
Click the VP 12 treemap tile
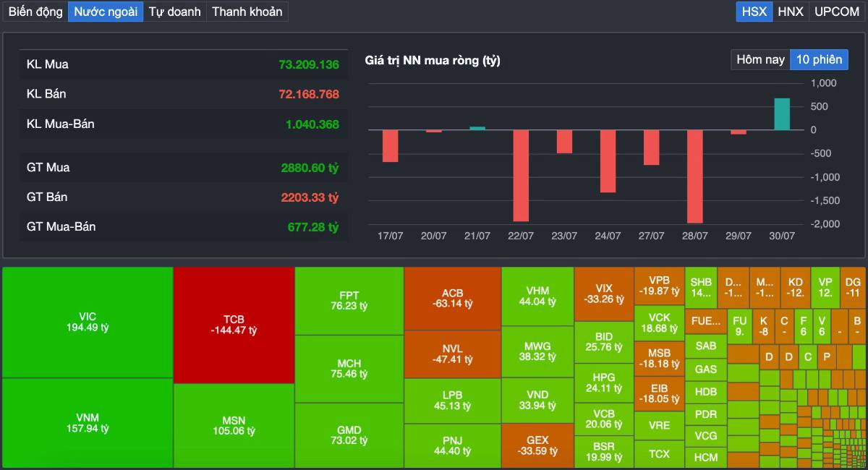[x=825, y=288]
